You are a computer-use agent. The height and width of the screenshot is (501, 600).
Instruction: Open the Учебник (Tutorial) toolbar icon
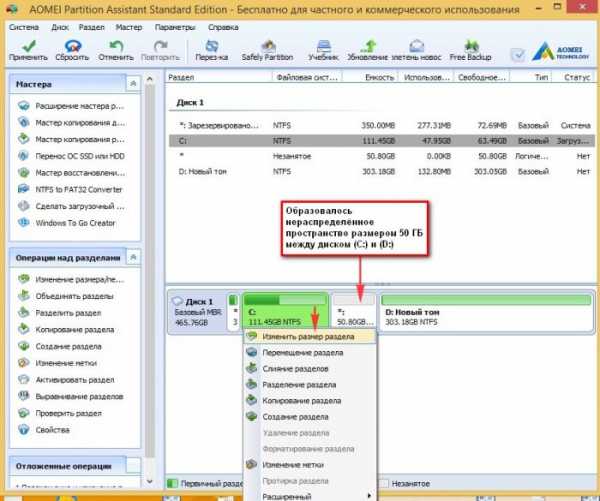(x=323, y=51)
